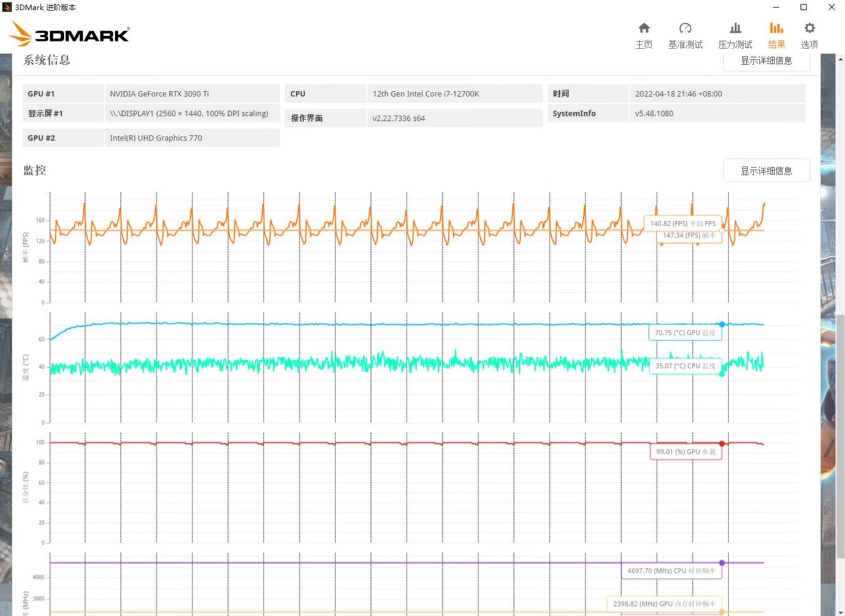The height and width of the screenshot is (616, 845).
Task: Open the Home (主页) nav icon
Action: click(644, 28)
